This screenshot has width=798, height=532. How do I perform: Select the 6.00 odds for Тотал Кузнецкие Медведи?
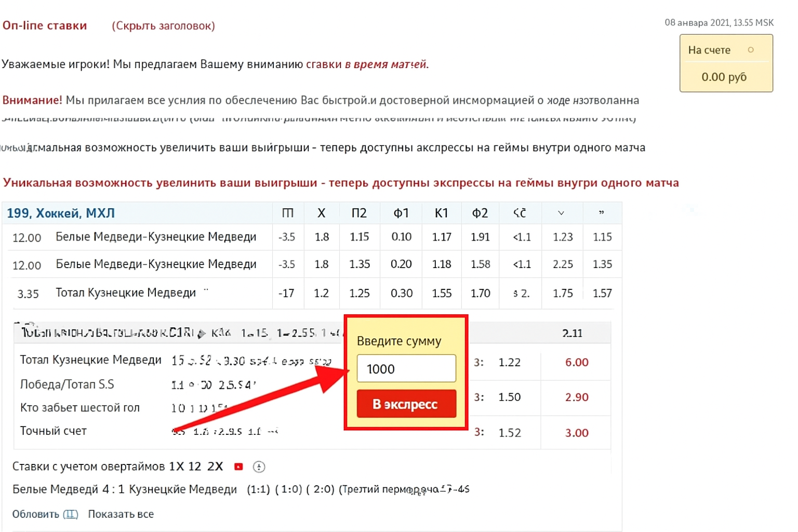pyautogui.click(x=577, y=362)
